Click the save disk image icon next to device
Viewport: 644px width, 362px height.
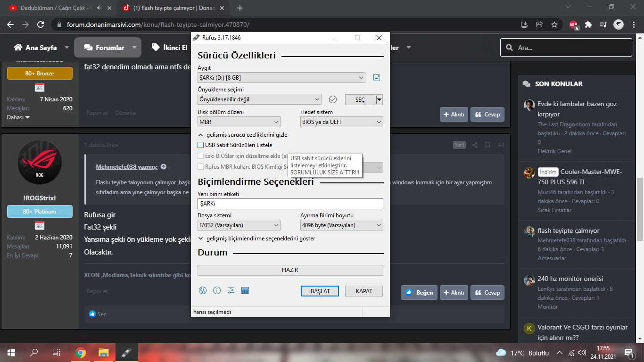pyautogui.click(x=376, y=78)
